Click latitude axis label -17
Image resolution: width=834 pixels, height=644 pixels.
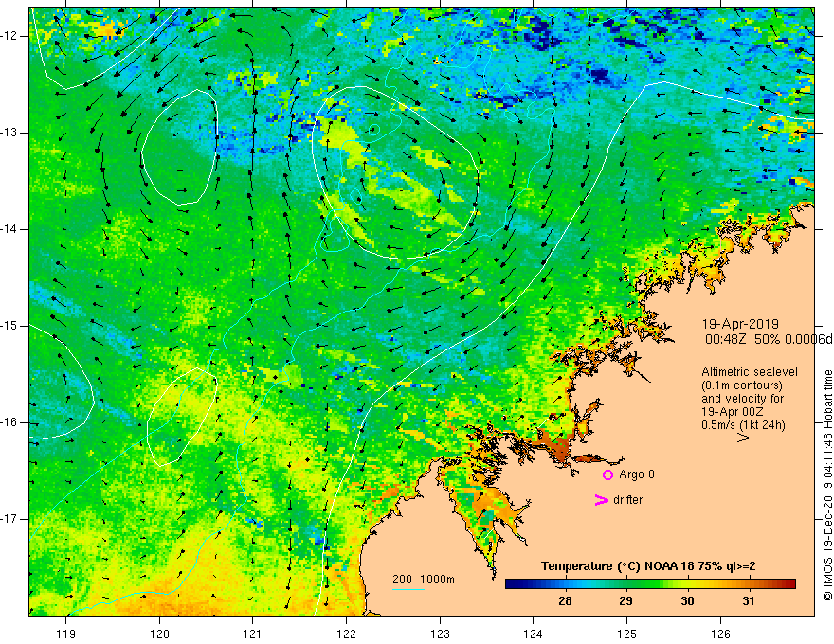10,519
